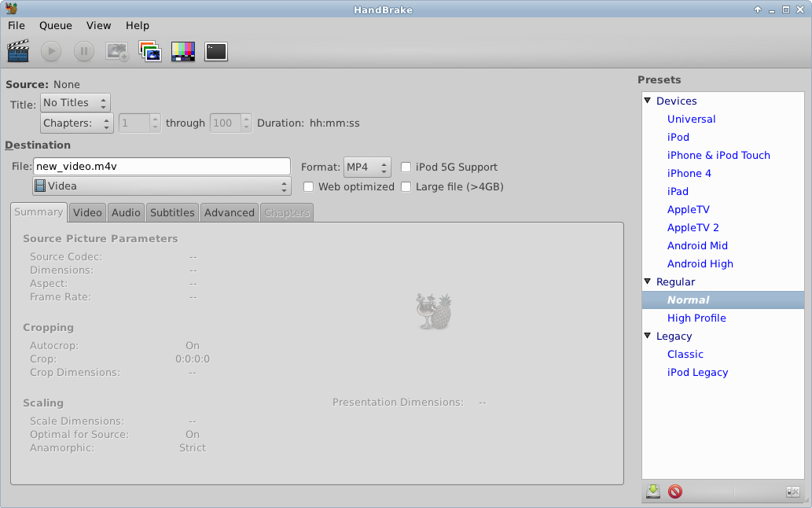Open the View menu
Viewport: 812px width, 508px height.
pos(98,25)
